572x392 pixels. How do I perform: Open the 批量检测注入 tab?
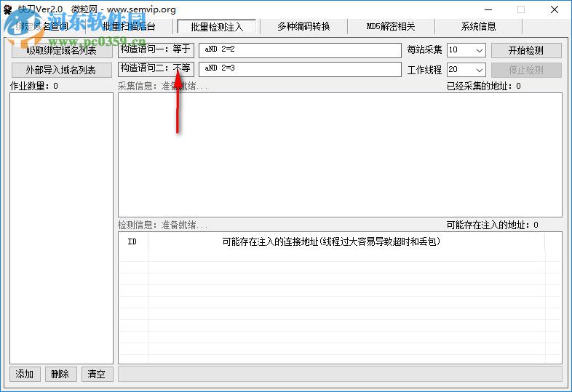pyautogui.click(x=217, y=27)
